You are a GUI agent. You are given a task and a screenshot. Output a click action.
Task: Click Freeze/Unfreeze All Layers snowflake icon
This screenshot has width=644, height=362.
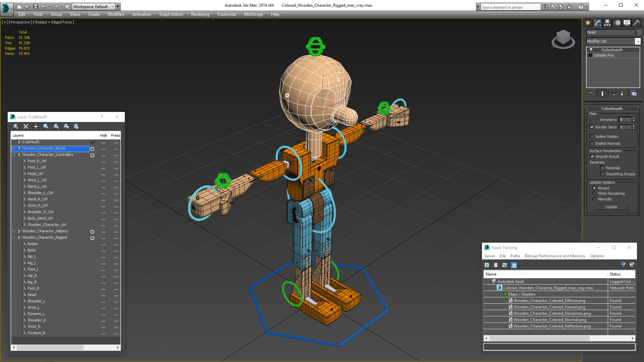[76, 126]
